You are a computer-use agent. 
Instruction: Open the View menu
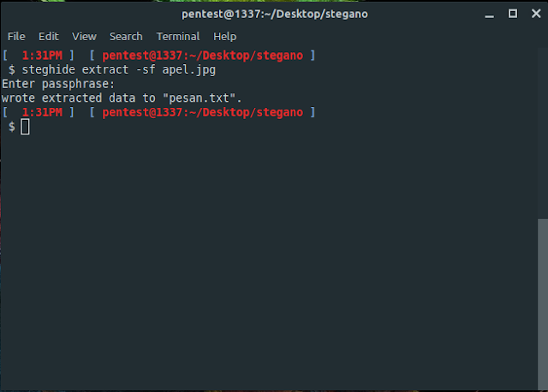point(84,36)
